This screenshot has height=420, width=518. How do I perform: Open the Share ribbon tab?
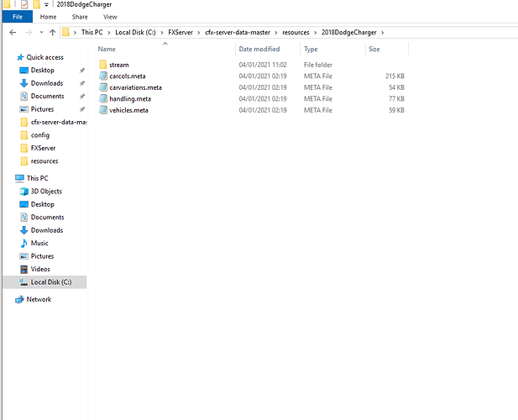(80, 17)
